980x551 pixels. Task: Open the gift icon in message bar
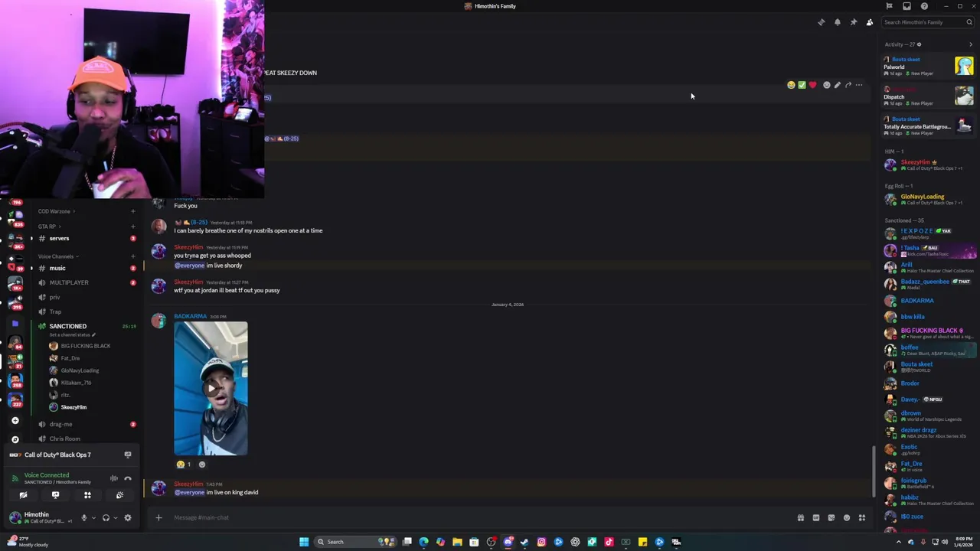(x=801, y=518)
